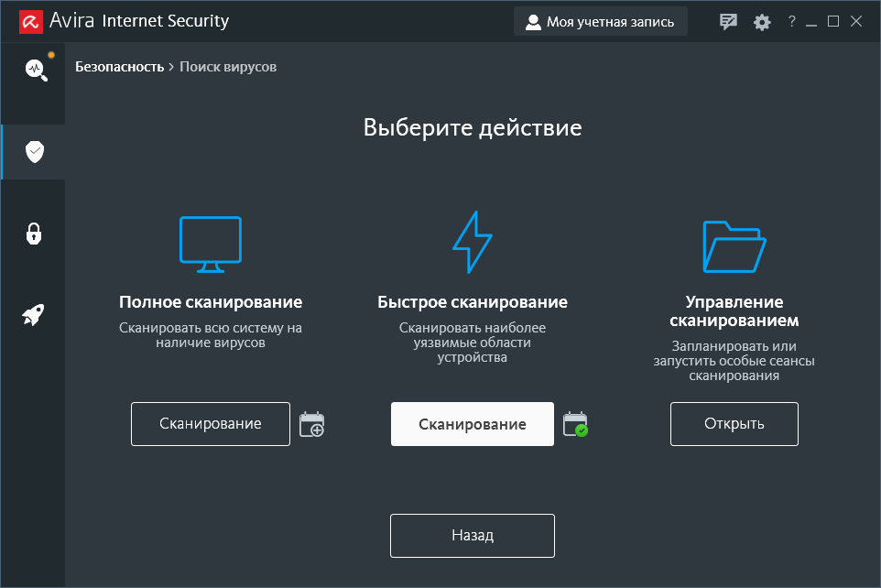Click the folder scan management icon
This screenshot has width=881, height=588.
pyautogui.click(x=734, y=245)
